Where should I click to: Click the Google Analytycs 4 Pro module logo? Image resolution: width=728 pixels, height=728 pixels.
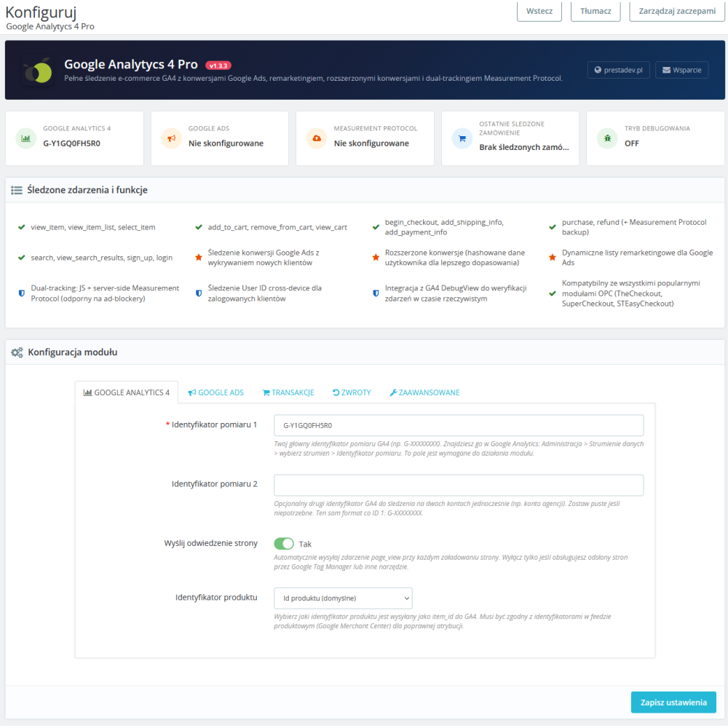(x=38, y=70)
